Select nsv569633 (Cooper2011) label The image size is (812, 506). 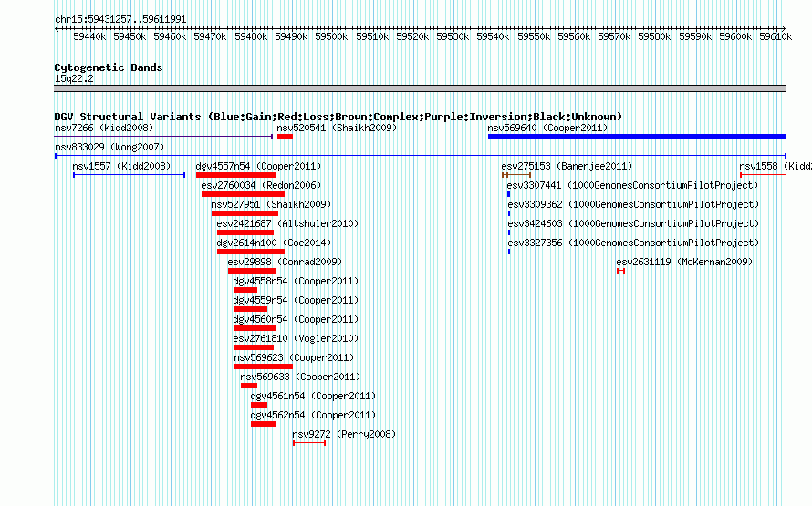click(300, 377)
